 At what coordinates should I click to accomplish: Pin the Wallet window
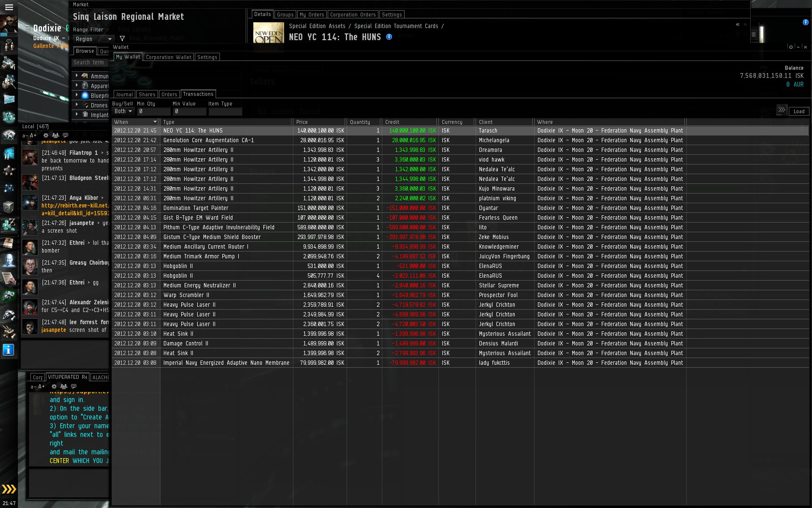(791, 47)
